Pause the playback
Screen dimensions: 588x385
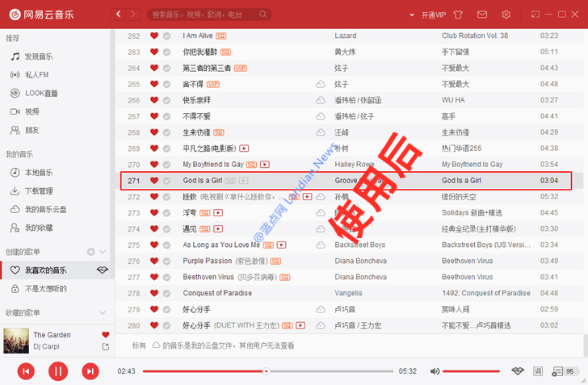click(x=58, y=371)
